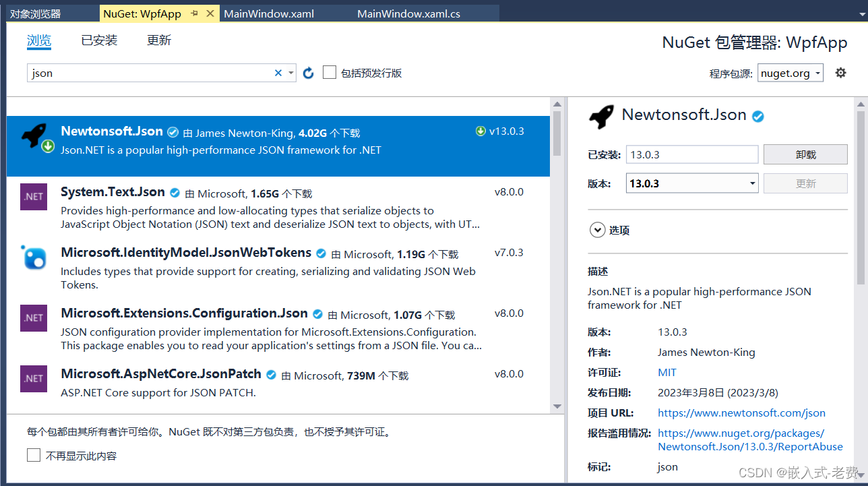Select the System.Text.Json package title
The width and height of the screenshot is (868, 486).
click(x=113, y=192)
